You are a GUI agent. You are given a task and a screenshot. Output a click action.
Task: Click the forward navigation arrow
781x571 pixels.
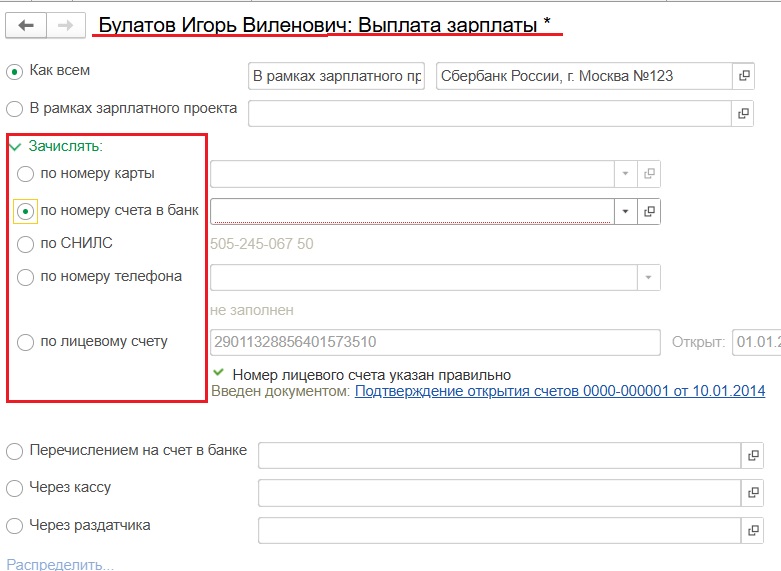pos(65,26)
